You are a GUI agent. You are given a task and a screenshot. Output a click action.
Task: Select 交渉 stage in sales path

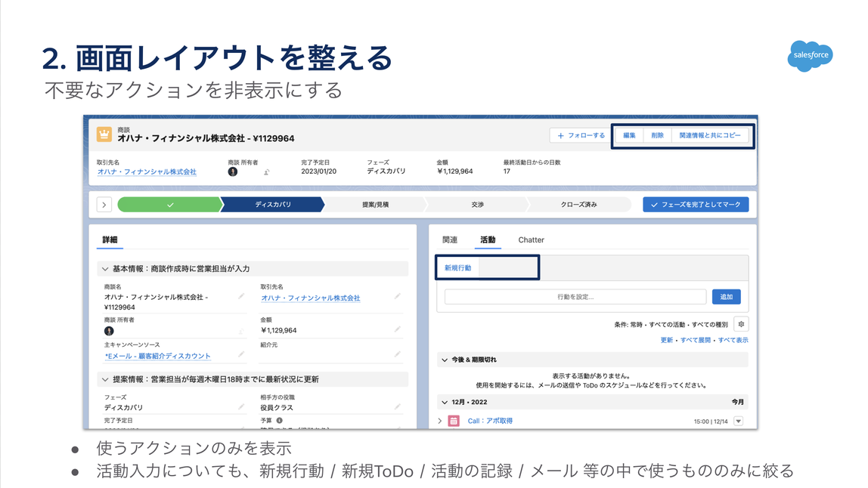[477, 205]
